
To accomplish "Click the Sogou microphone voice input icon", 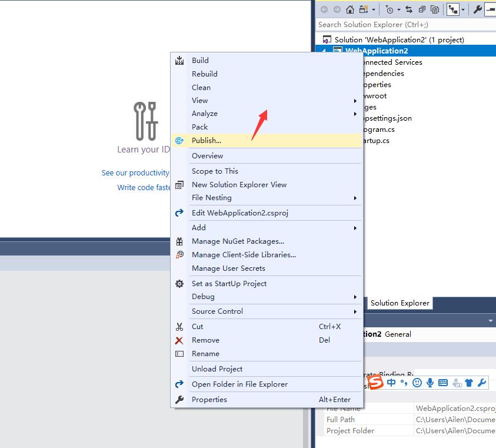I will pos(430,383).
